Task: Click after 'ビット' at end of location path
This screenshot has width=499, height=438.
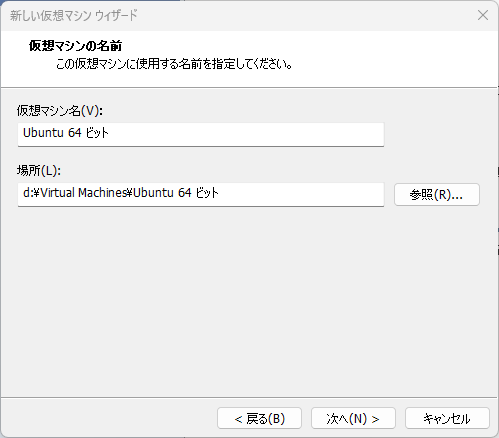Action: pyautogui.click(x=220, y=193)
